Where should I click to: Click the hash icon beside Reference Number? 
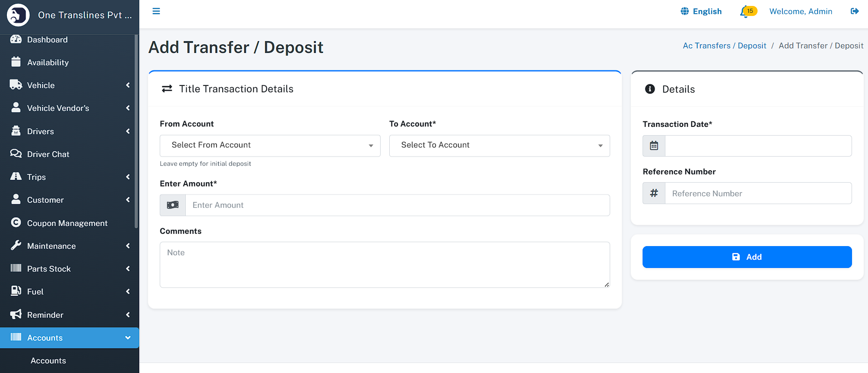pyautogui.click(x=654, y=194)
